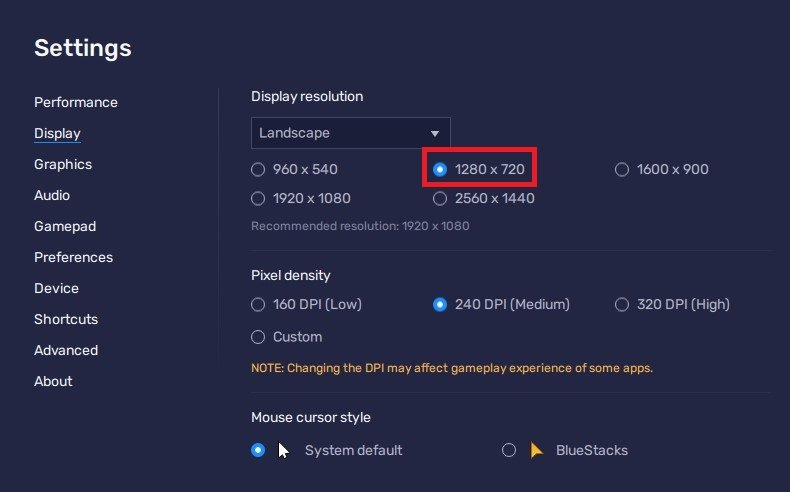Image resolution: width=790 pixels, height=492 pixels.
Task: Select 1920 x 1080 resolution option
Action: (x=259, y=198)
